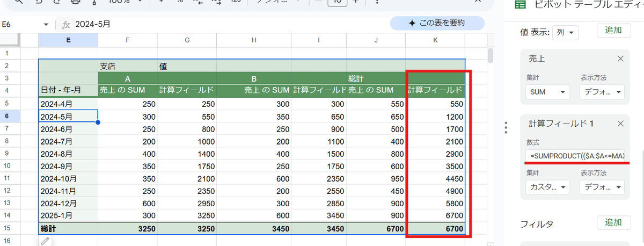
Task: Select the '2024-7月' row label
Action: point(68,141)
